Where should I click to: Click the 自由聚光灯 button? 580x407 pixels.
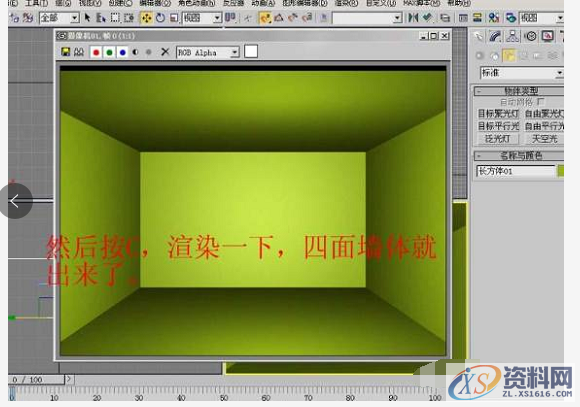tap(544, 114)
